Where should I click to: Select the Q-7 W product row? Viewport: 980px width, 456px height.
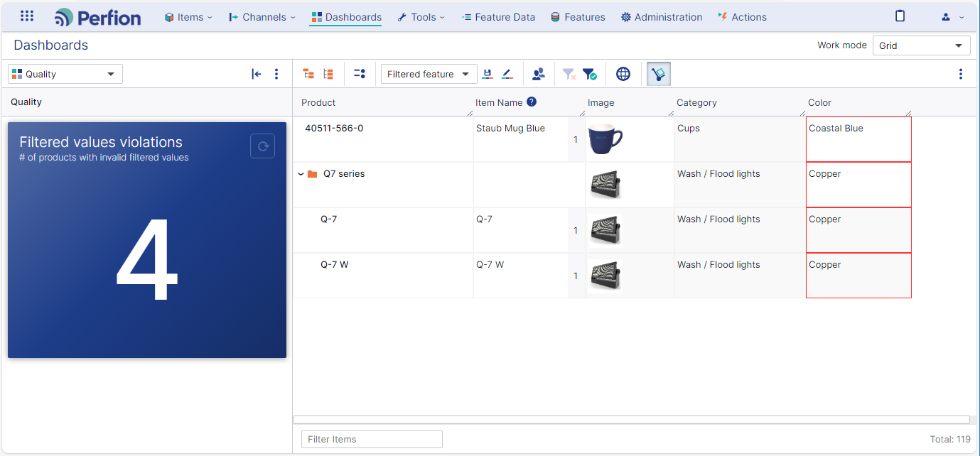(x=334, y=265)
